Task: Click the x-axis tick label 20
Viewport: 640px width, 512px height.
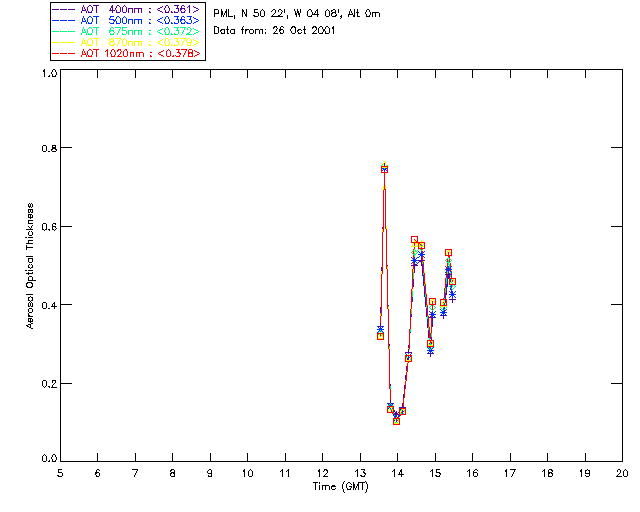Action: (622, 473)
